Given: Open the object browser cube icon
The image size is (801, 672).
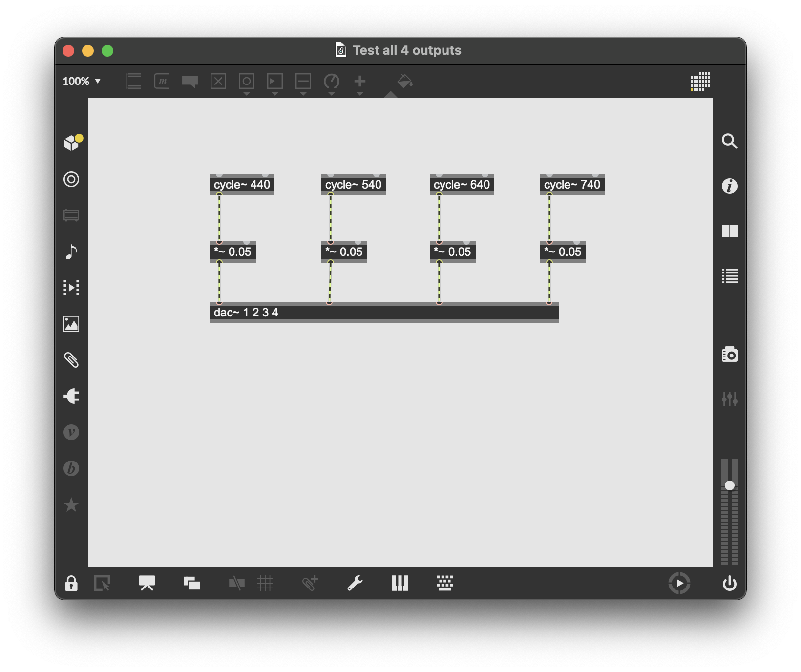Looking at the screenshot, I should [72, 143].
